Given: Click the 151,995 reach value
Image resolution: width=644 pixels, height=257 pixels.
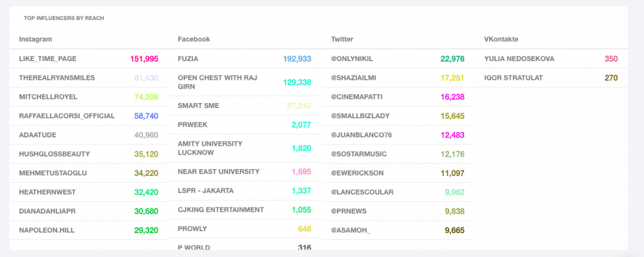Looking at the screenshot, I should 144,59.
